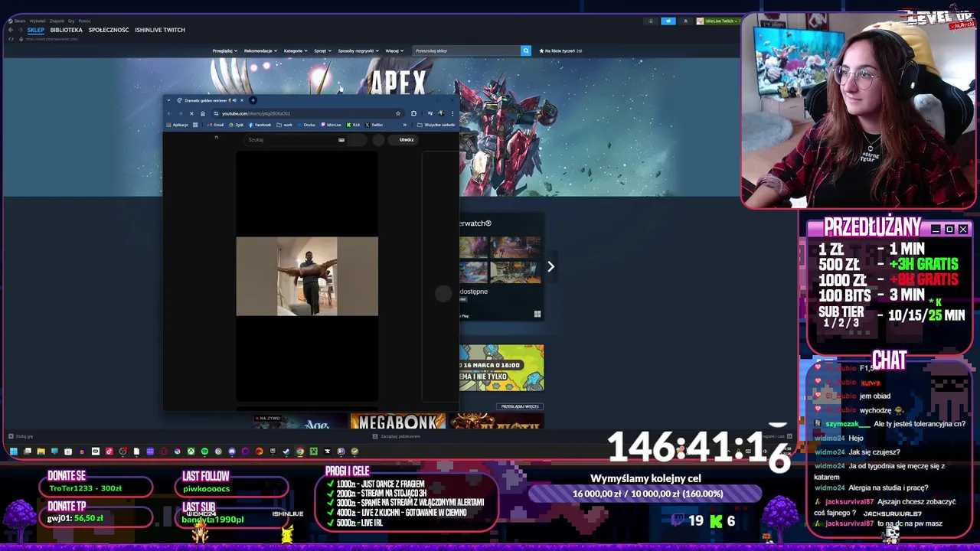Expand Sposoby rozgrywki dropdown in Steam
Viewport: 980px width, 551px height.
358,51
